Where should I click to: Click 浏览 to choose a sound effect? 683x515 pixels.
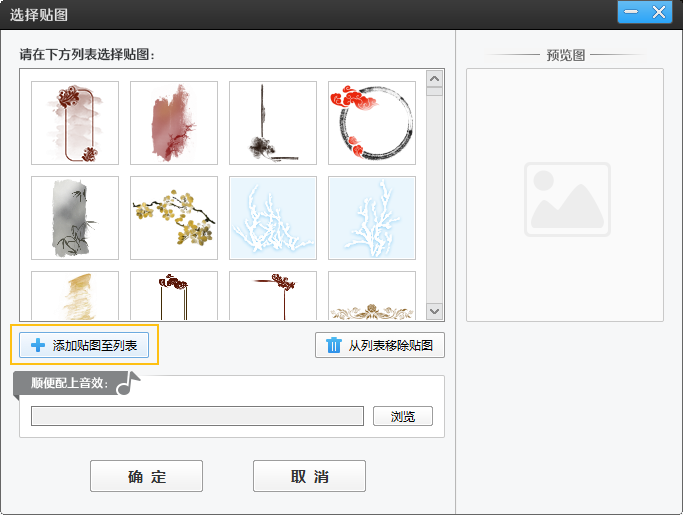[x=403, y=416]
